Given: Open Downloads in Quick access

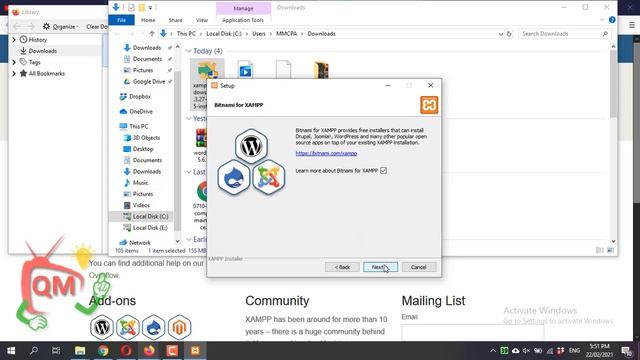Looking at the screenshot, I should pyautogui.click(x=147, y=48).
